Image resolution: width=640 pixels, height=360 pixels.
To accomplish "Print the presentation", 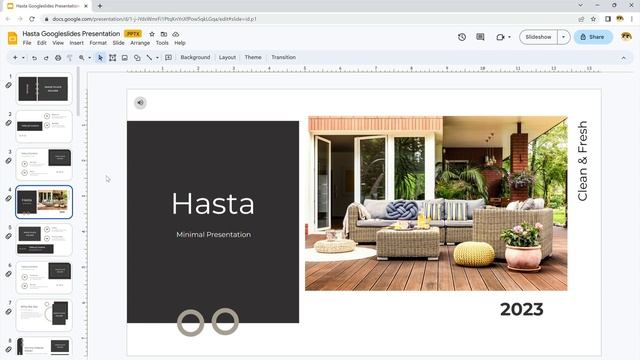I will pyautogui.click(x=58, y=58).
